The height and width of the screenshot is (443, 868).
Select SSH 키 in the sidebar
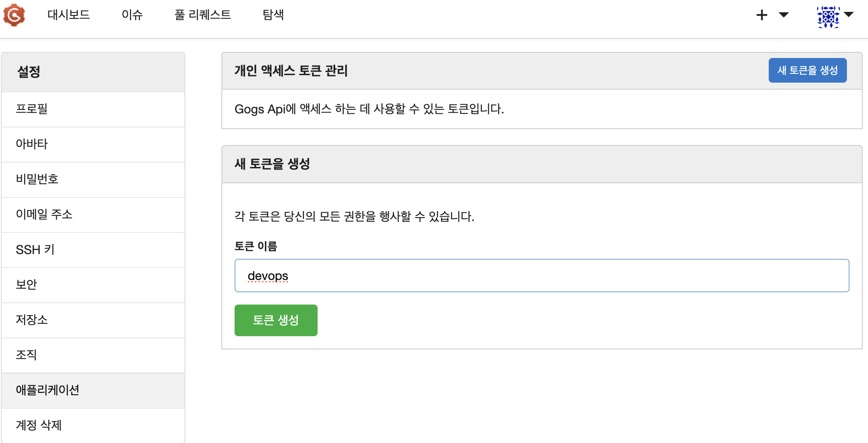[93, 250]
